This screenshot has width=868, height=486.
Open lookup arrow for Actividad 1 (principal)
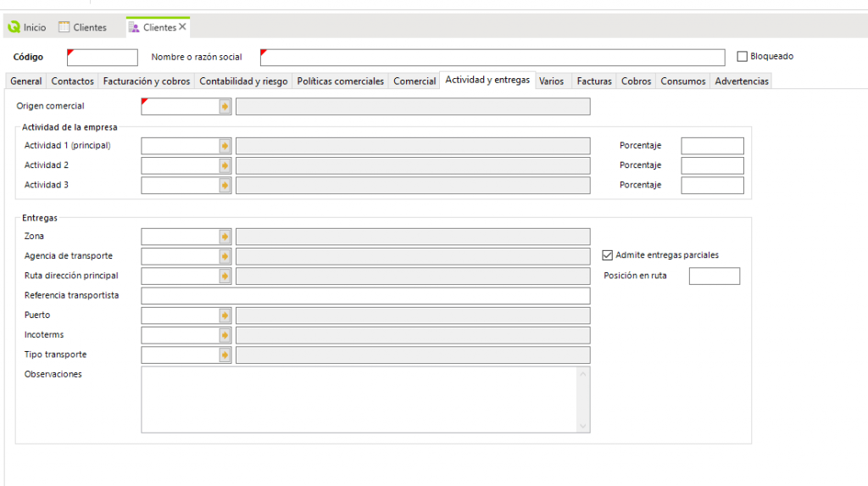tap(225, 146)
